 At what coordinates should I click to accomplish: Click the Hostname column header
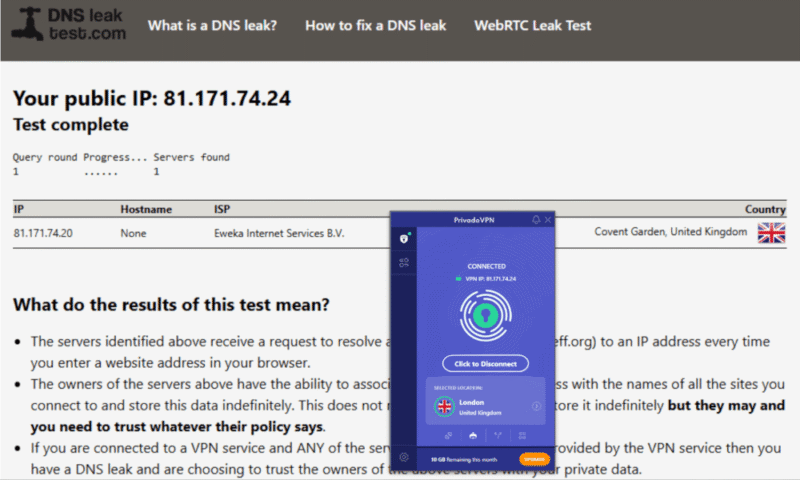click(x=146, y=209)
